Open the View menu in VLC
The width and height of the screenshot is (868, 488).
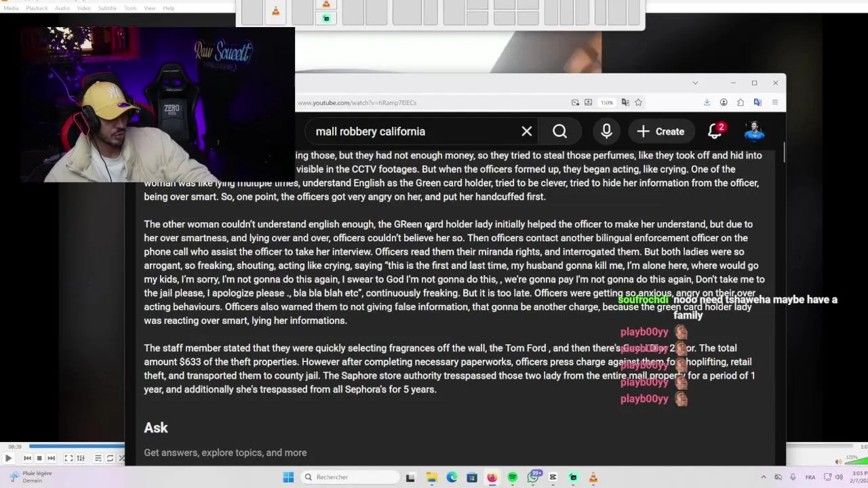[150, 8]
